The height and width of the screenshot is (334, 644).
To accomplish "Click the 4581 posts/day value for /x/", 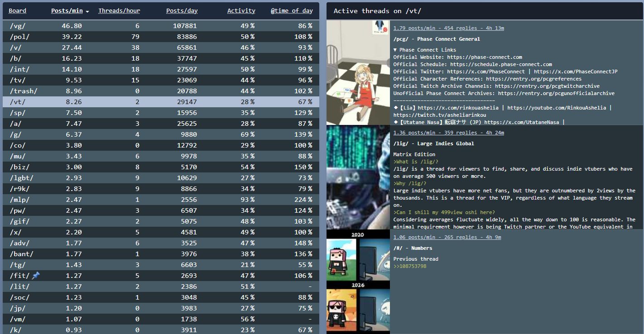I will coord(189,232).
